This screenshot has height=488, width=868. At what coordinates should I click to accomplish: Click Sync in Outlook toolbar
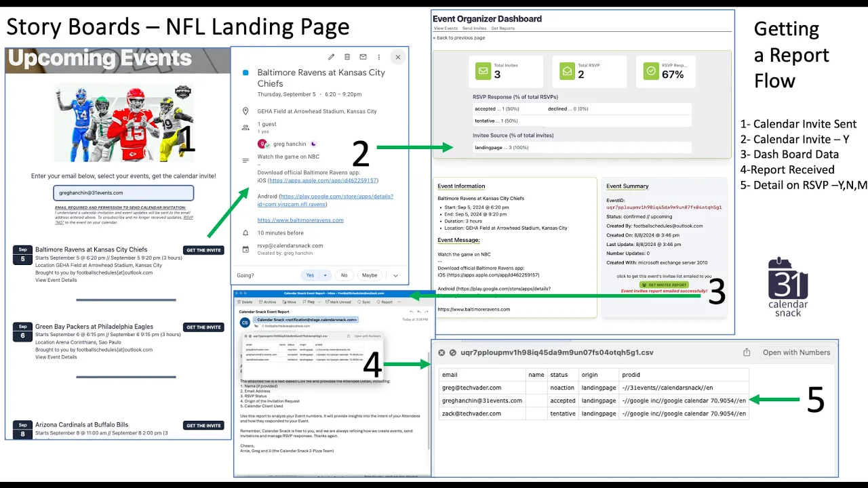click(x=364, y=302)
